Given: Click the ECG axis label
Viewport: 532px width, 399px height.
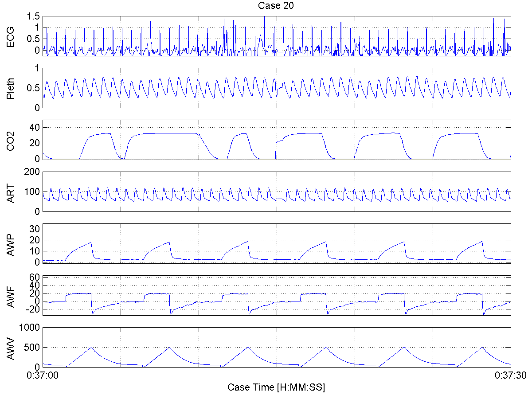Looking at the screenshot, I should coord(10,36).
